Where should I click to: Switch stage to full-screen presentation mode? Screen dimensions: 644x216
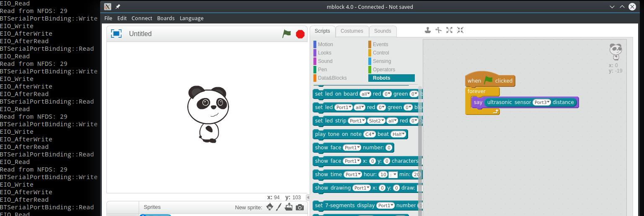[116, 34]
